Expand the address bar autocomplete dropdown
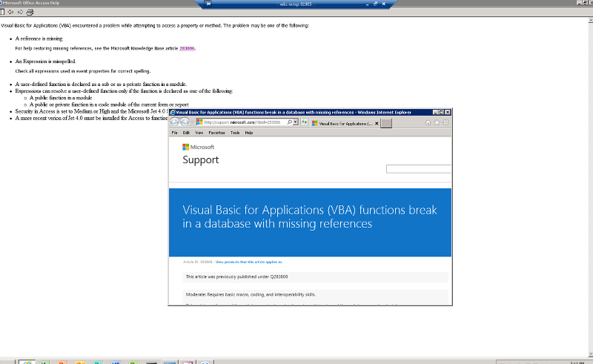 tap(295, 122)
